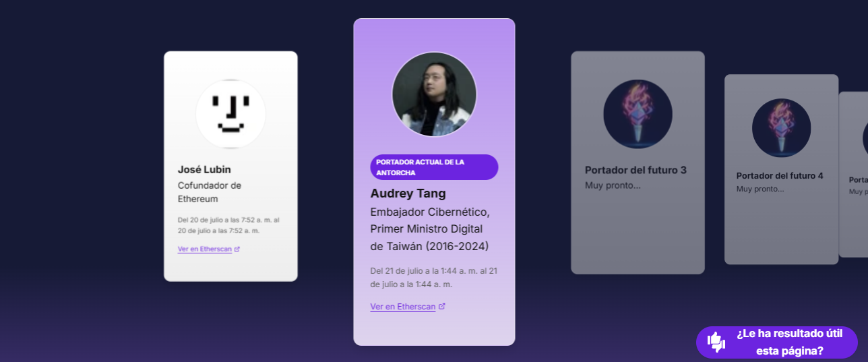
Task: Click the Portador del futuro 4 card title
Action: click(780, 176)
